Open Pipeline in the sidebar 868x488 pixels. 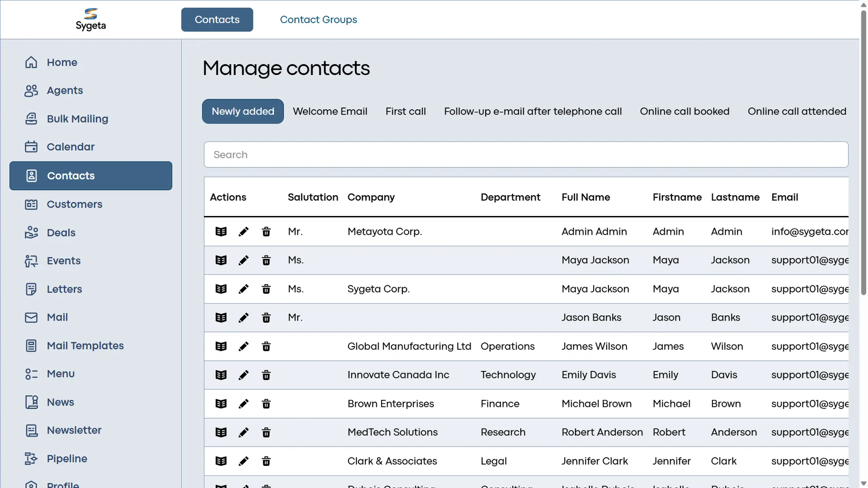point(91,459)
